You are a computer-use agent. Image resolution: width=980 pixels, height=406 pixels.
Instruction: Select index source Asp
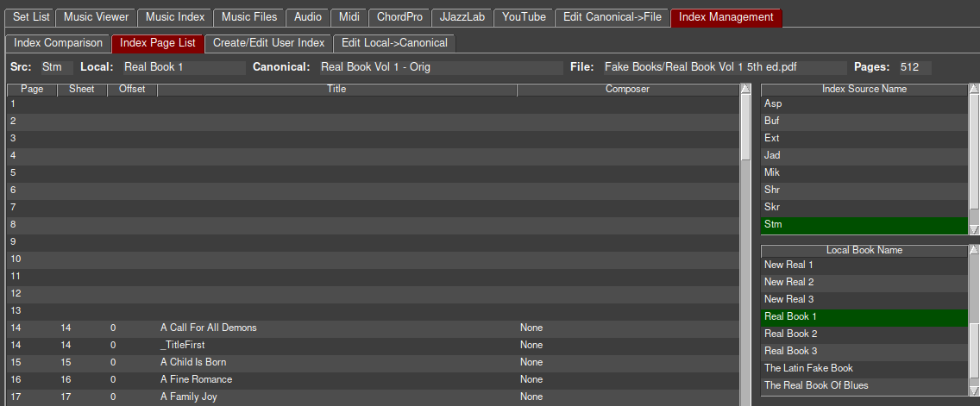point(864,103)
